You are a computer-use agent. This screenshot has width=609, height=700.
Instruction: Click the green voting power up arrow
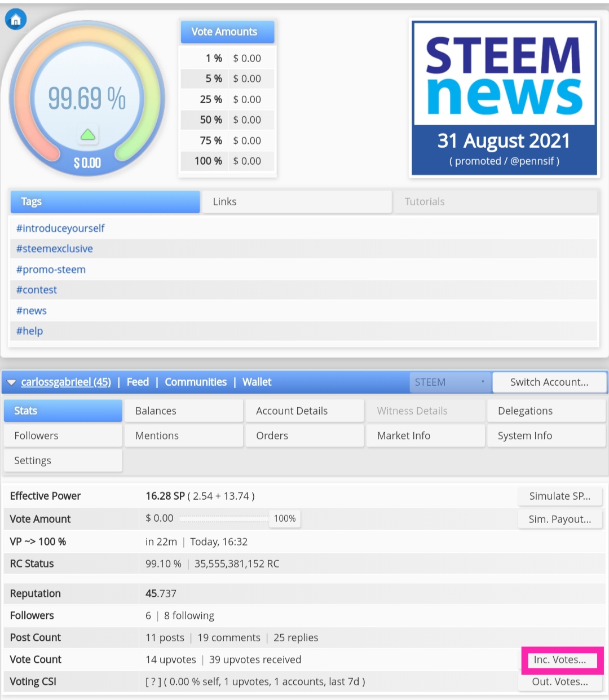pos(87,134)
